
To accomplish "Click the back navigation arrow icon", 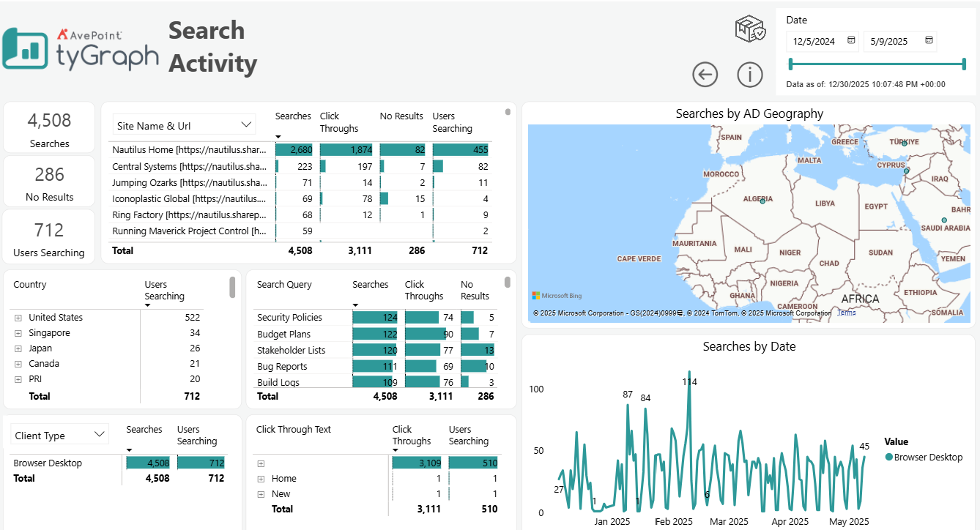I will [705, 74].
